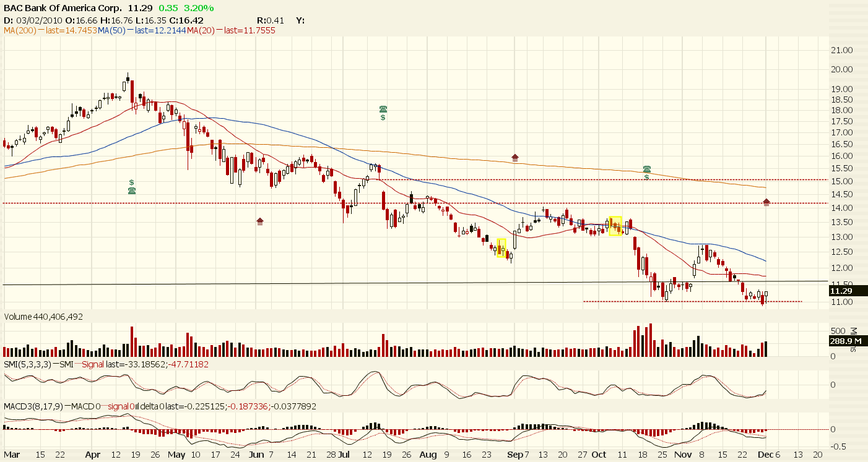Click the dark red arrow marker above September 1

tap(515, 158)
